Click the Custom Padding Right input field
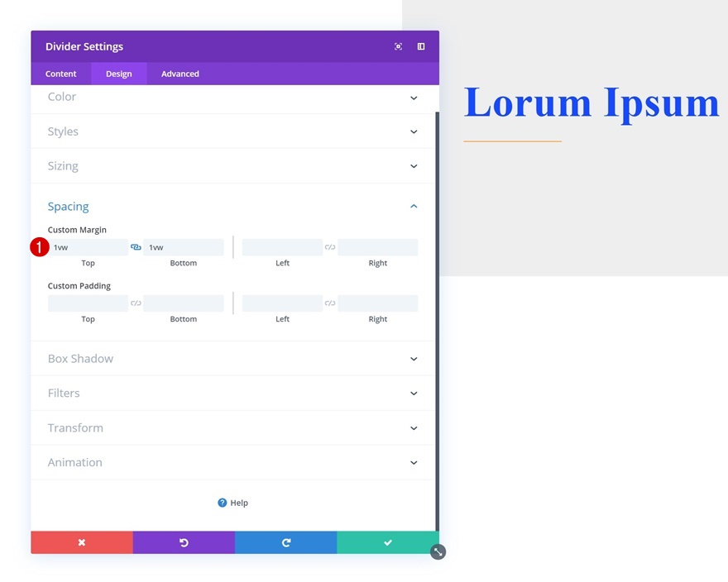 [x=378, y=303]
